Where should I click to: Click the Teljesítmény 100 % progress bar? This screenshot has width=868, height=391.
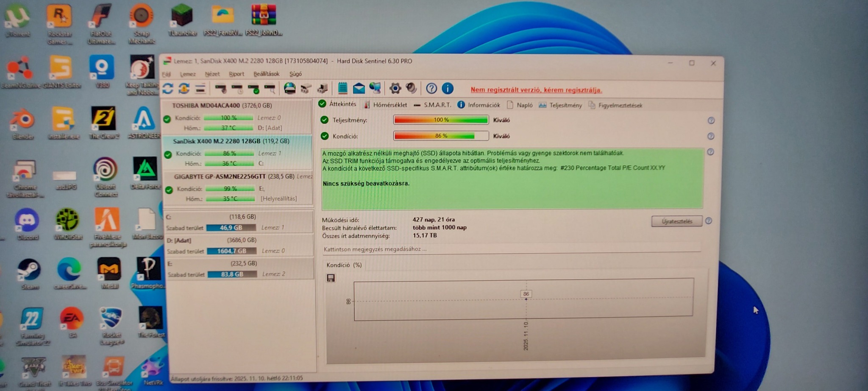tap(441, 120)
